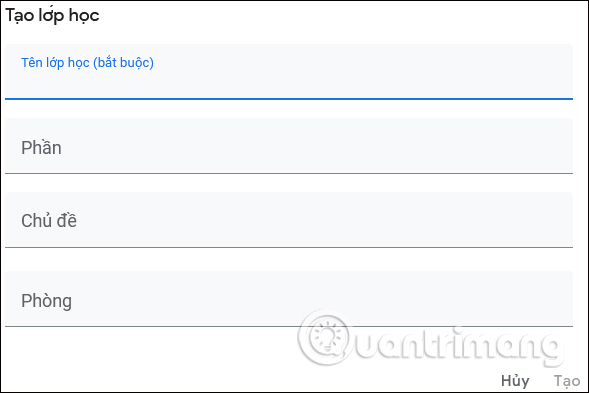Image resolution: width=589 pixels, height=393 pixels.
Task: Click the Hủy button to cancel
Action: click(515, 381)
